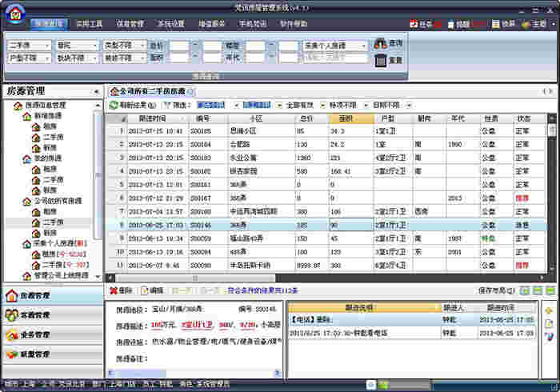Select 二手房 under 新增房源 in the tree
560x392 pixels.
54,137
